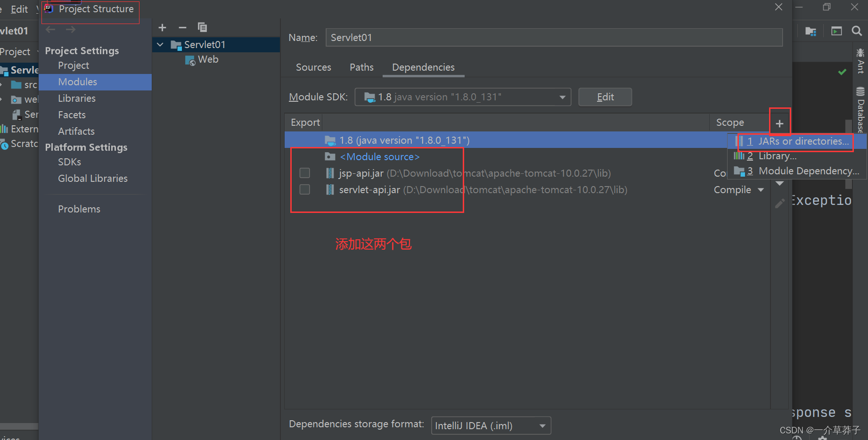Switch to the Paths tab
The height and width of the screenshot is (440, 868).
point(361,67)
